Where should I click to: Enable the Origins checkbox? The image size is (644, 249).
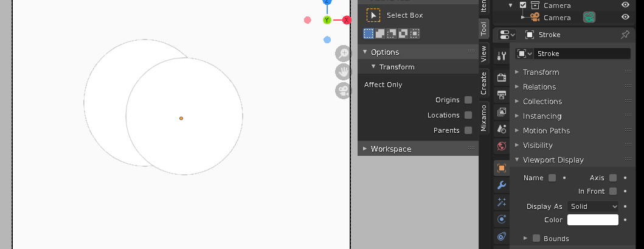coord(468,100)
